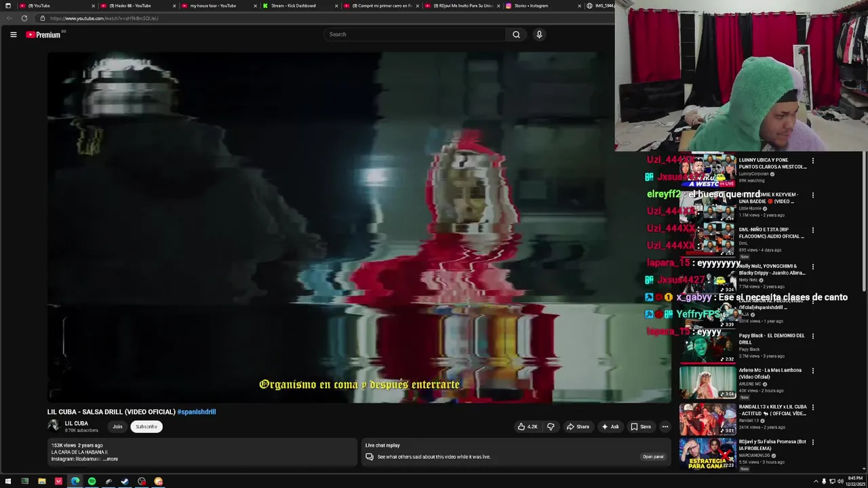Screen dimensions: 868x488
Task: Open the Windows Start menu
Action: [x=8, y=481]
